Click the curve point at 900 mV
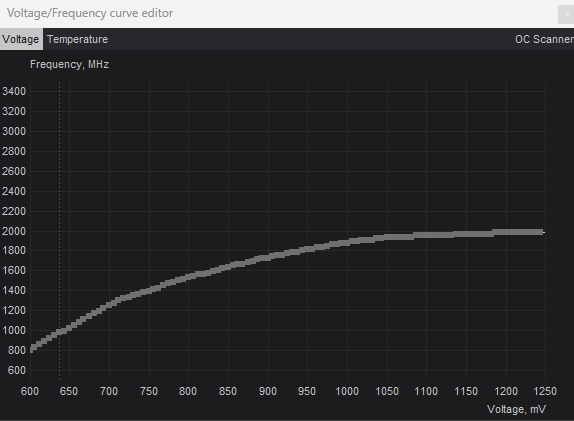 pos(268,257)
